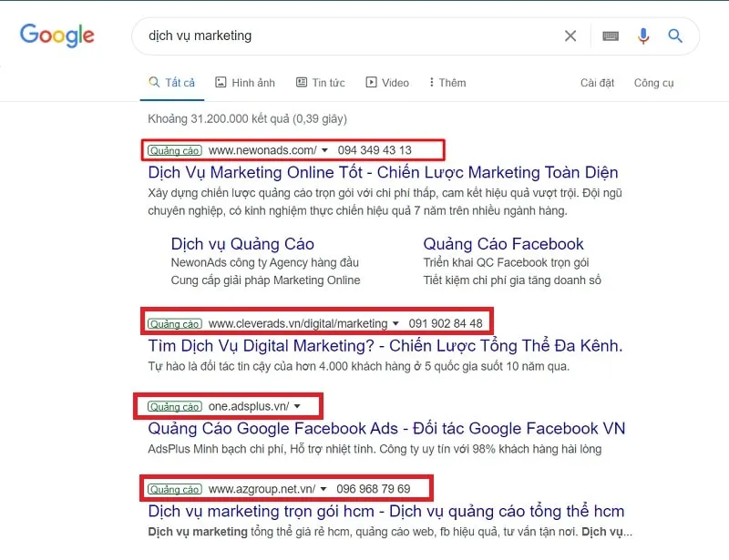The width and height of the screenshot is (729, 560).
Task: Clear the search box with the X icon
Action: (570, 36)
